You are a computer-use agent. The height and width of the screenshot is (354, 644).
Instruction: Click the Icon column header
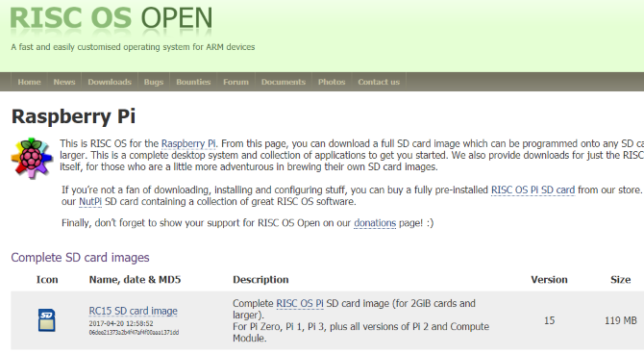(47, 280)
